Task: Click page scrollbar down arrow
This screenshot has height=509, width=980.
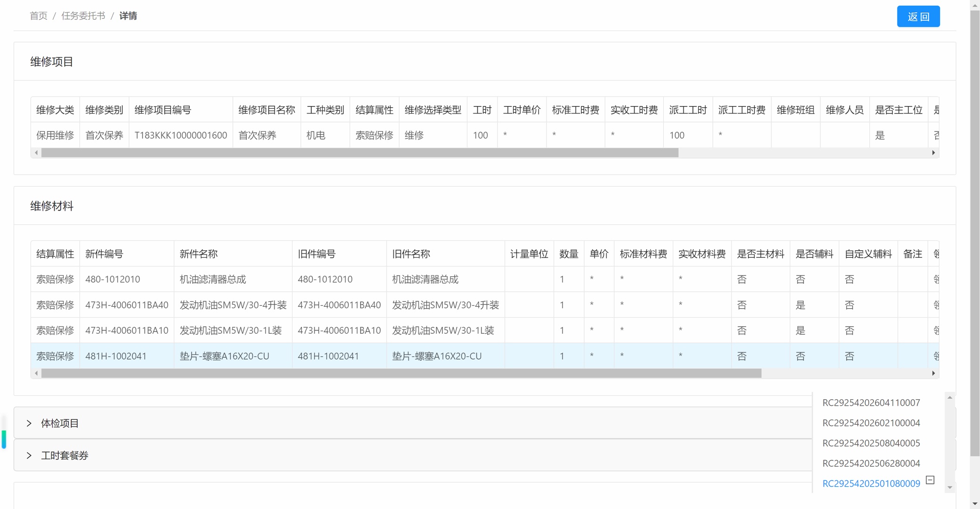Action: (975, 504)
